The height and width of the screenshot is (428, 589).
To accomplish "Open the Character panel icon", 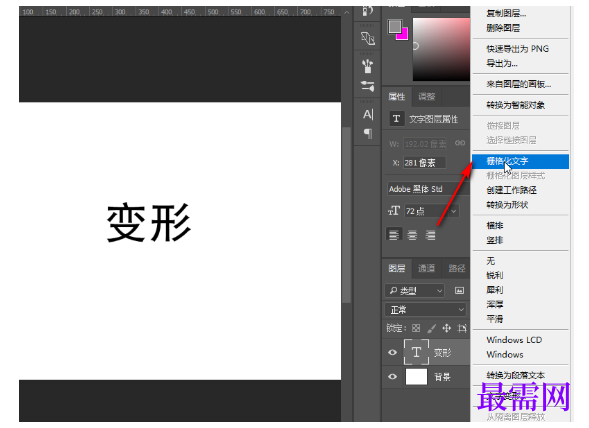I will [368, 114].
